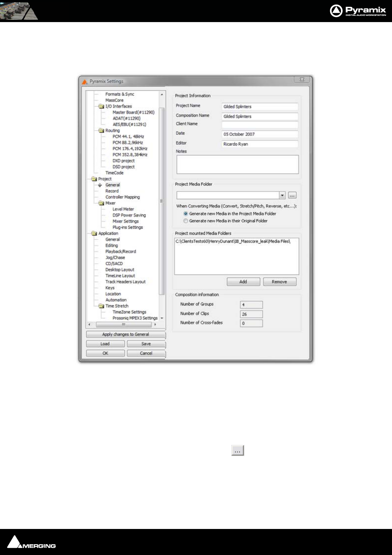Click the I/O Interfaces folder icon
The height and width of the screenshot is (555, 392).
[101, 106]
